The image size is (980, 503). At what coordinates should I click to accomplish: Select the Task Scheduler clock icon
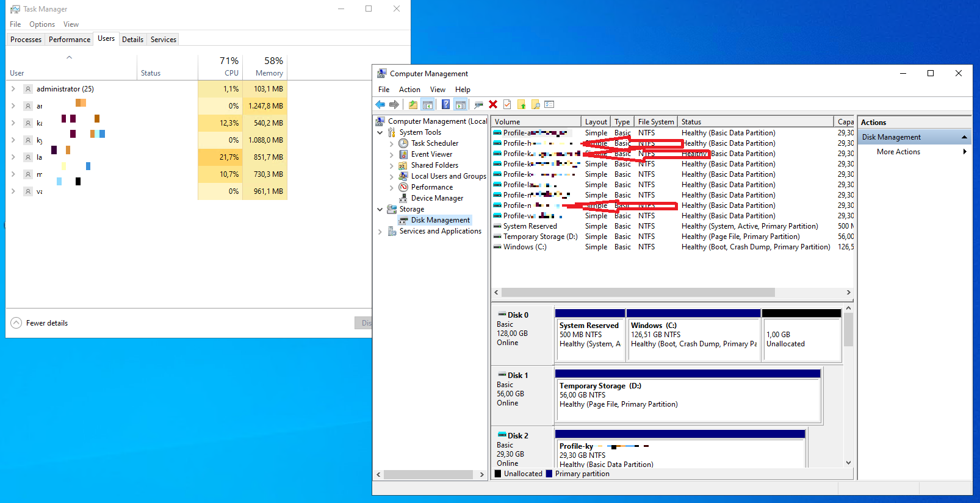tap(403, 143)
